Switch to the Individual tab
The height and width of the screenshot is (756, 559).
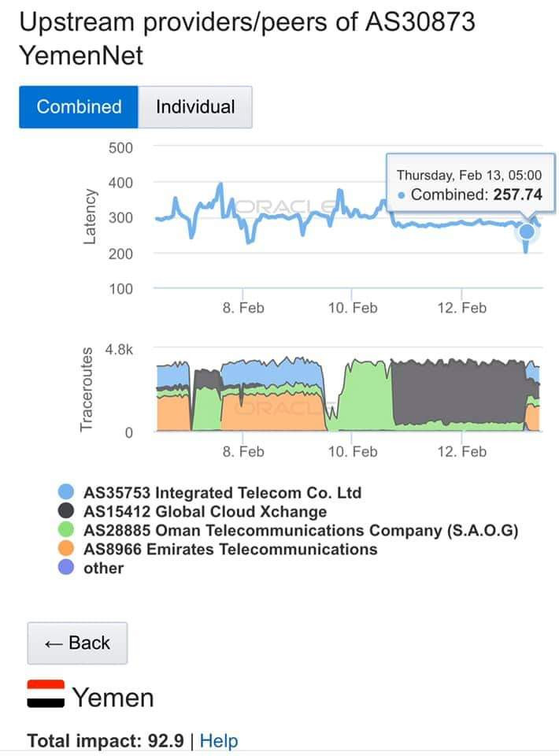point(195,107)
